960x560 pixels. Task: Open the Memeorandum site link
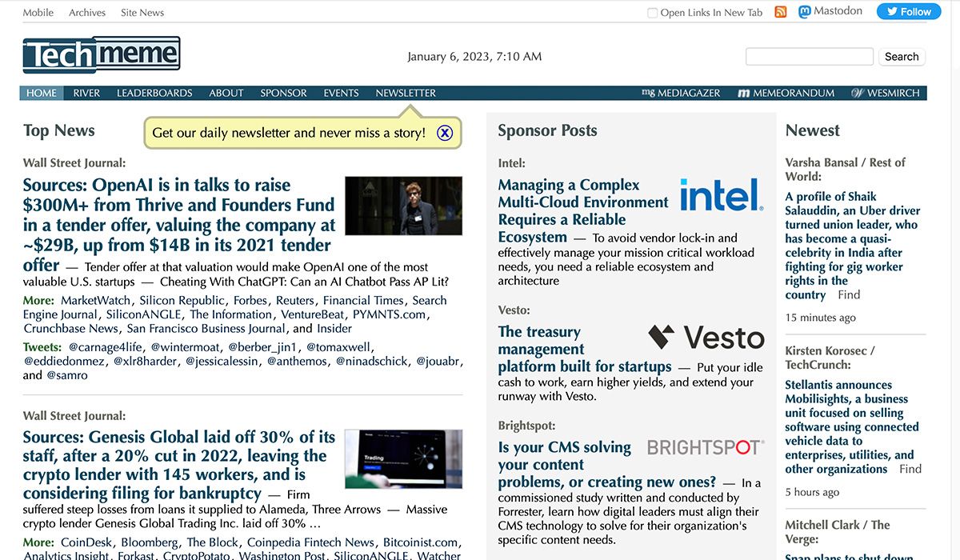786,93
